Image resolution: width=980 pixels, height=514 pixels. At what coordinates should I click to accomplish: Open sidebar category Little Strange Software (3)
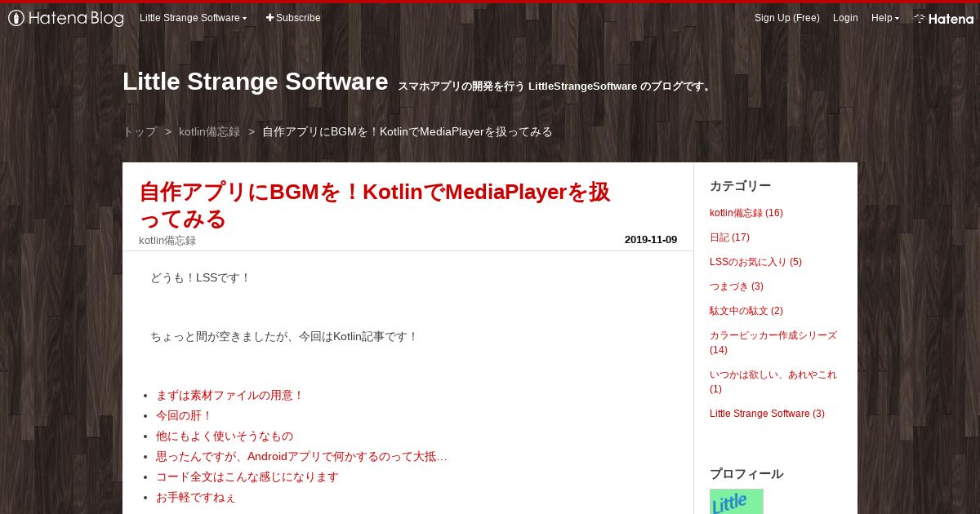click(767, 414)
